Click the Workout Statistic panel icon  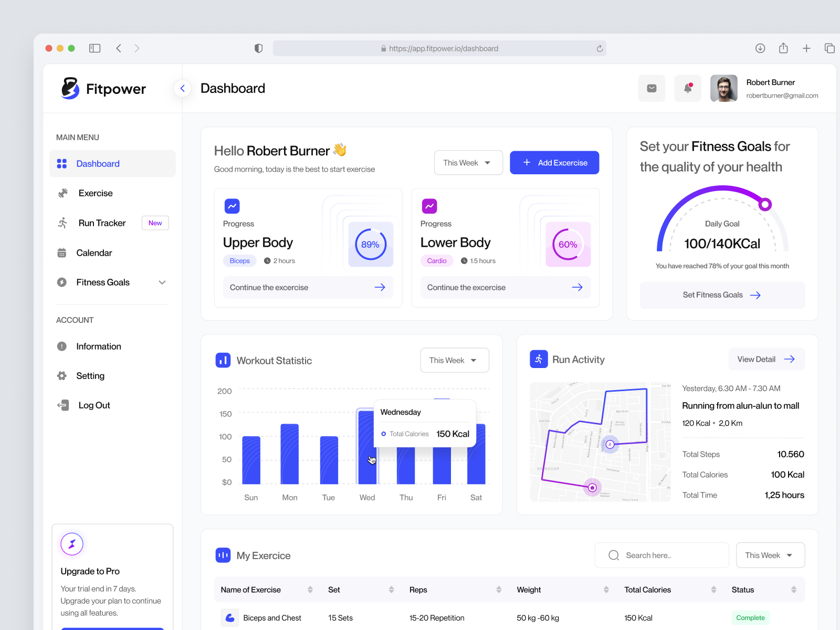coord(223,360)
